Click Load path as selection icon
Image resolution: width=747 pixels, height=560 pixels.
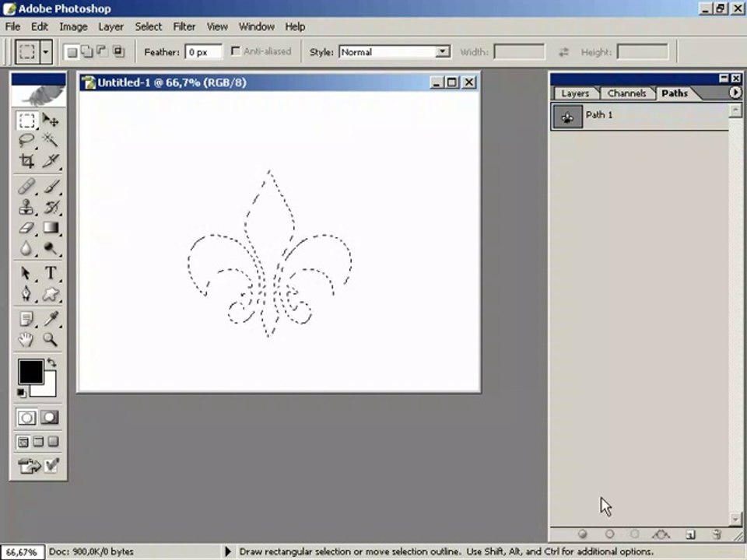[635, 534]
